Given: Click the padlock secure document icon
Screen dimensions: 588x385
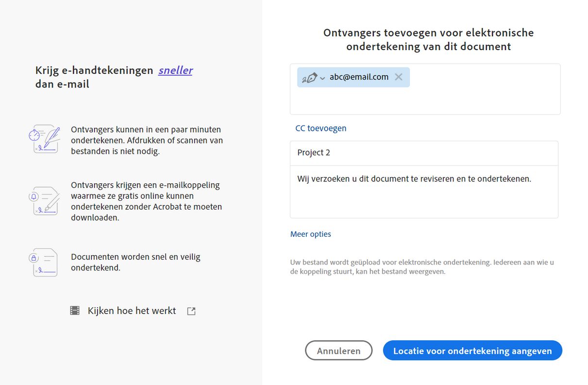Looking at the screenshot, I should pos(44,262).
